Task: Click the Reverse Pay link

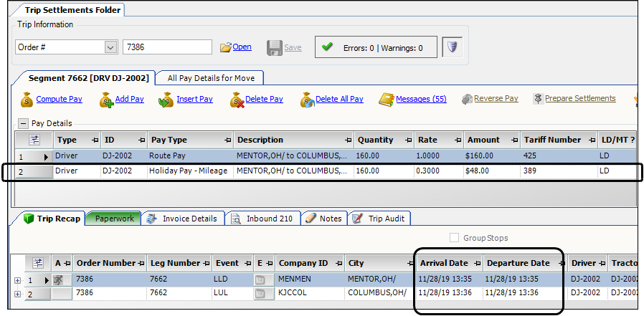Action: pos(496,99)
